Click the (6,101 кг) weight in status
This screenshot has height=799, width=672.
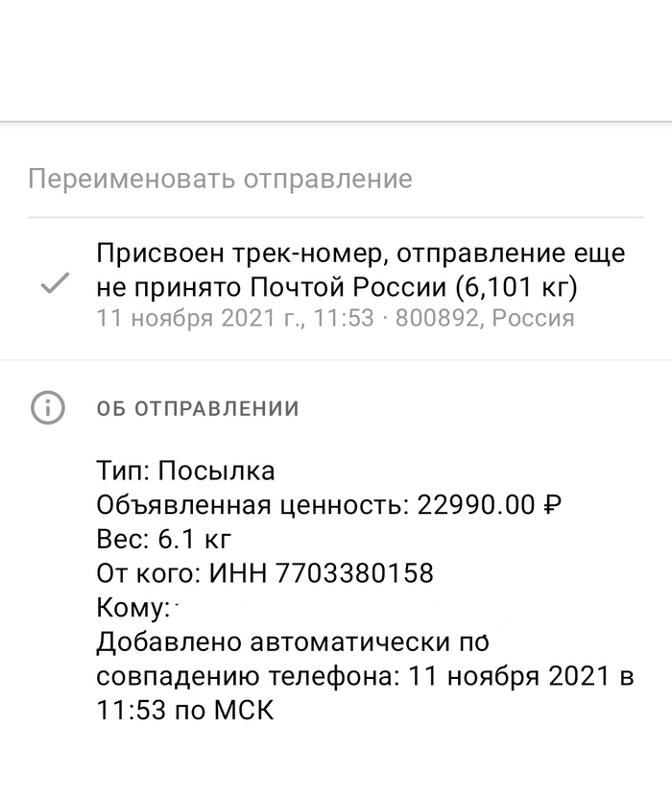[x=516, y=287]
